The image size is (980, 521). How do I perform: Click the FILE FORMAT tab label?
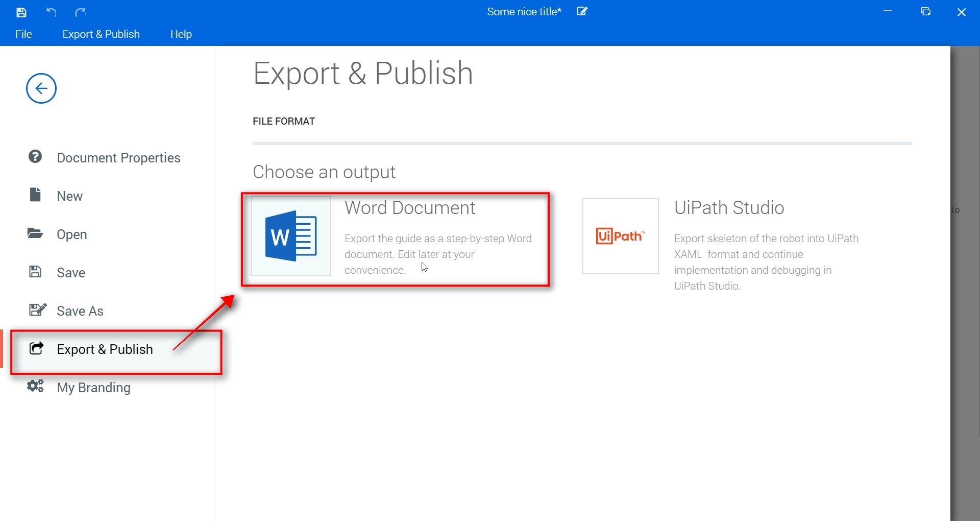tap(284, 122)
